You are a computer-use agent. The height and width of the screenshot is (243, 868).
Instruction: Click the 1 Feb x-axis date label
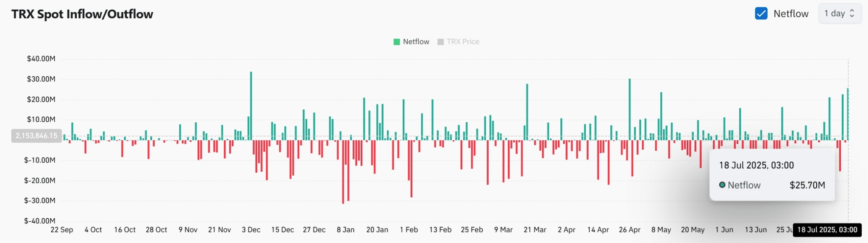click(409, 230)
